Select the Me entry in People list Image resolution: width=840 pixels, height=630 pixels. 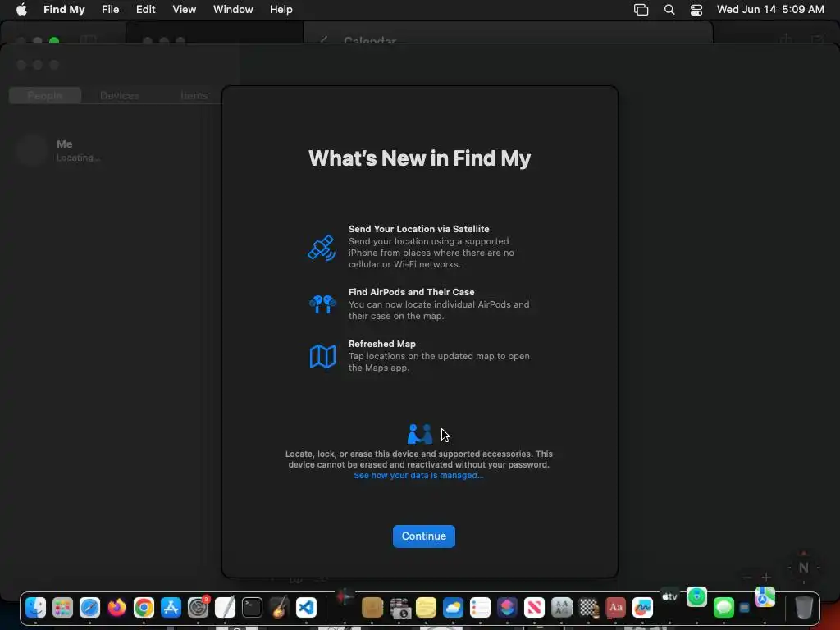[111, 151]
